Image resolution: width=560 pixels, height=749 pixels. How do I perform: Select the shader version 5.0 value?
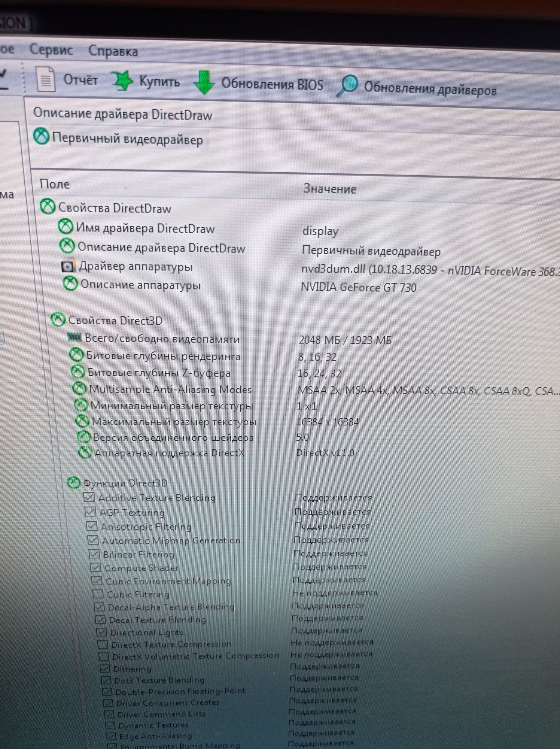pos(302,437)
